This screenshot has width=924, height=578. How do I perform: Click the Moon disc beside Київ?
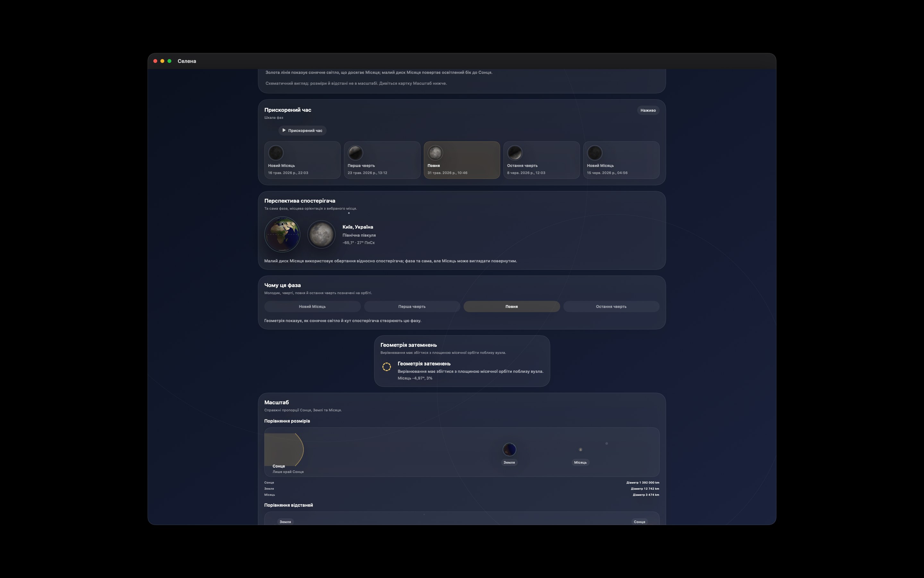click(321, 234)
